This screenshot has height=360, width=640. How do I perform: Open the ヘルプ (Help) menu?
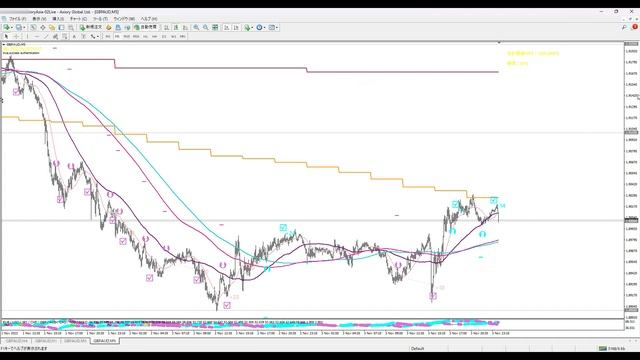click(x=149, y=19)
